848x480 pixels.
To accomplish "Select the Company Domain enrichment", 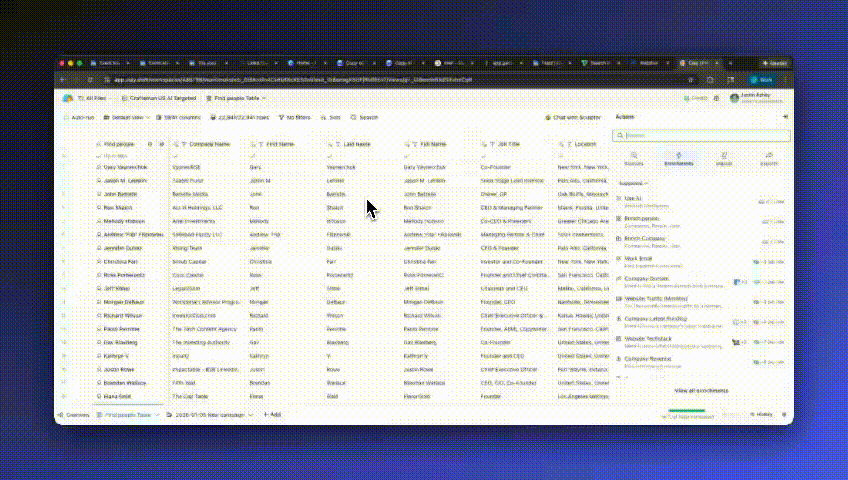I will (701, 282).
